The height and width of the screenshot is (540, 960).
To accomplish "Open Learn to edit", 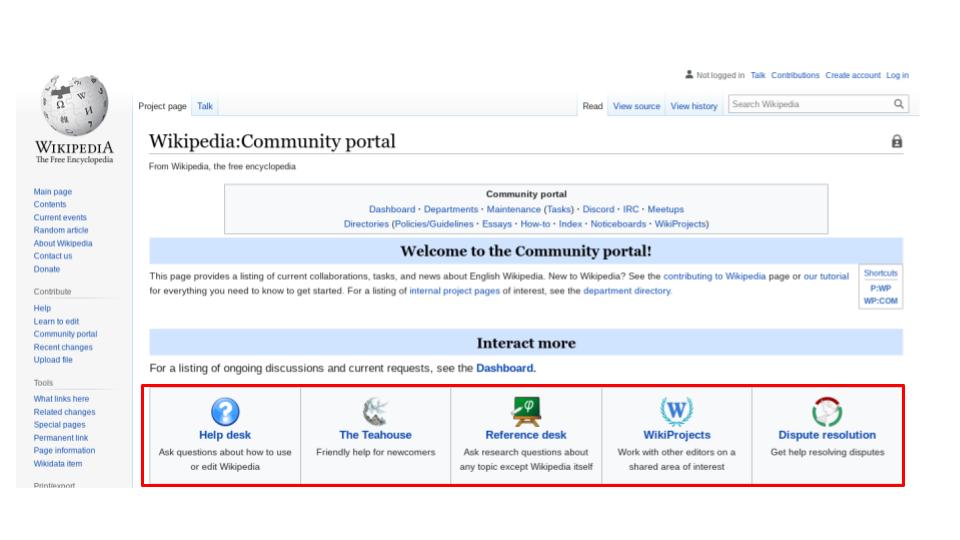I will pos(56,321).
